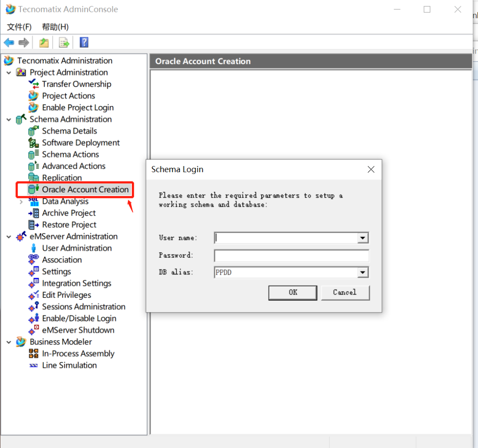Select Sessions Administration text label
This screenshot has height=448, width=478.
[x=84, y=306]
